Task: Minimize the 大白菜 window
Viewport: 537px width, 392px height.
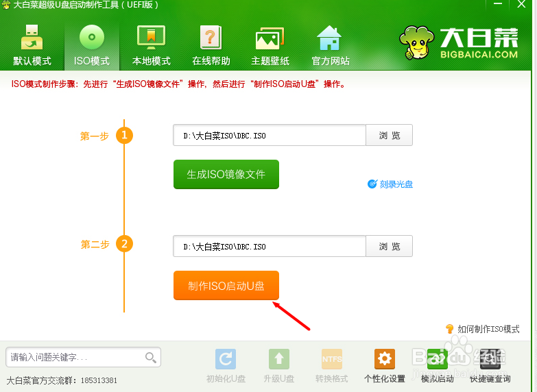Action: pyautogui.click(x=498, y=4)
